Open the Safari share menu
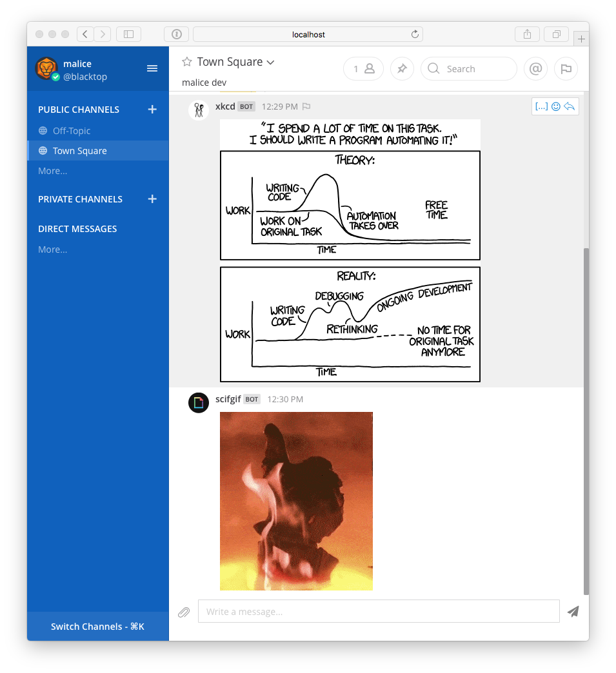Screen dimensions: 616x673 point(527,34)
